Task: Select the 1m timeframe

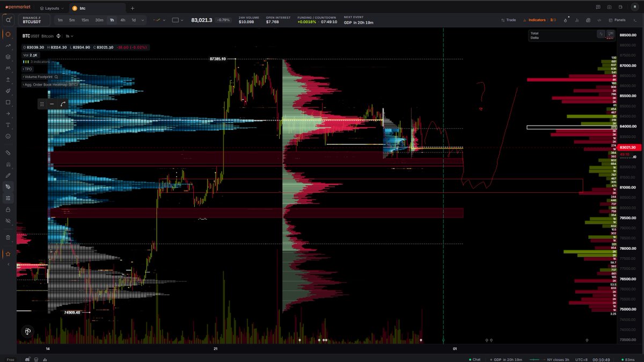Action: pos(60,20)
